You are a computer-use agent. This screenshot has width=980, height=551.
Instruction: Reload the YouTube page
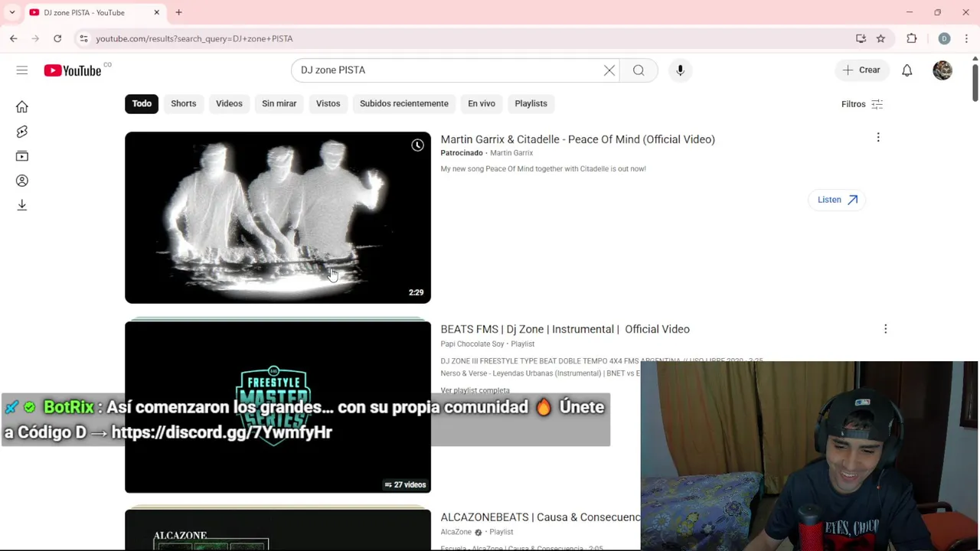(x=57, y=38)
